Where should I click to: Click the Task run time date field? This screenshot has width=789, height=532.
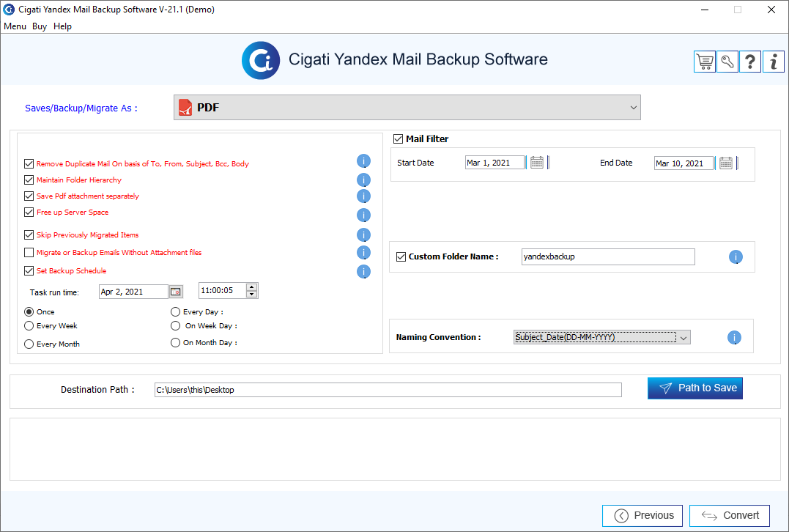coord(133,292)
